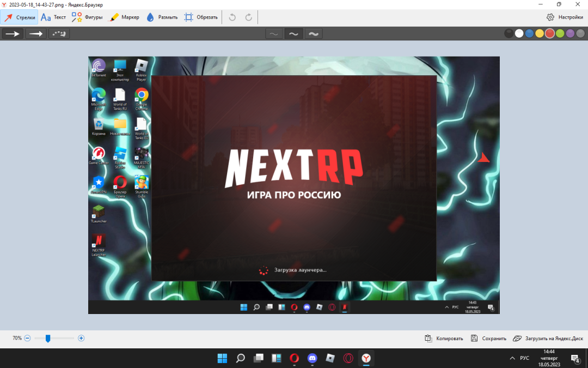The height and width of the screenshot is (368, 588).
Task: Pick the tapered arrow style
Action: coord(36,34)
